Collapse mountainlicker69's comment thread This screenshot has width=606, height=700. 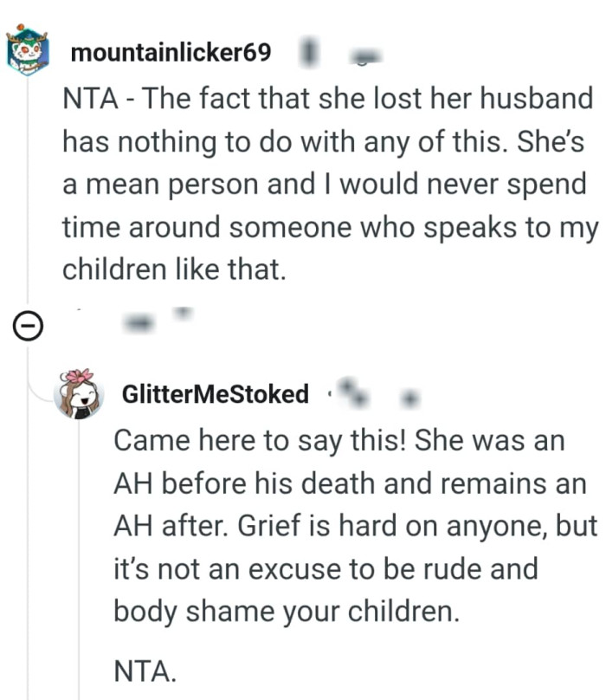[27, 326]
